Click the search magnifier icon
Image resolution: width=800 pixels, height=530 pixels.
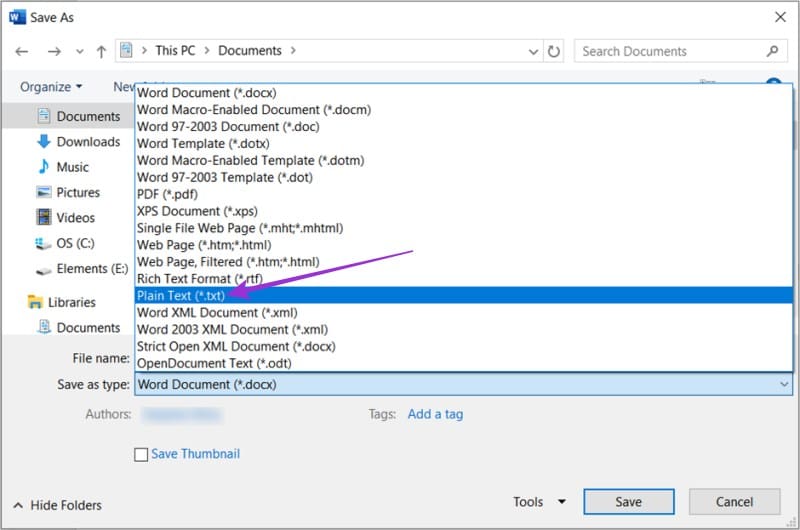coord(772,51)
